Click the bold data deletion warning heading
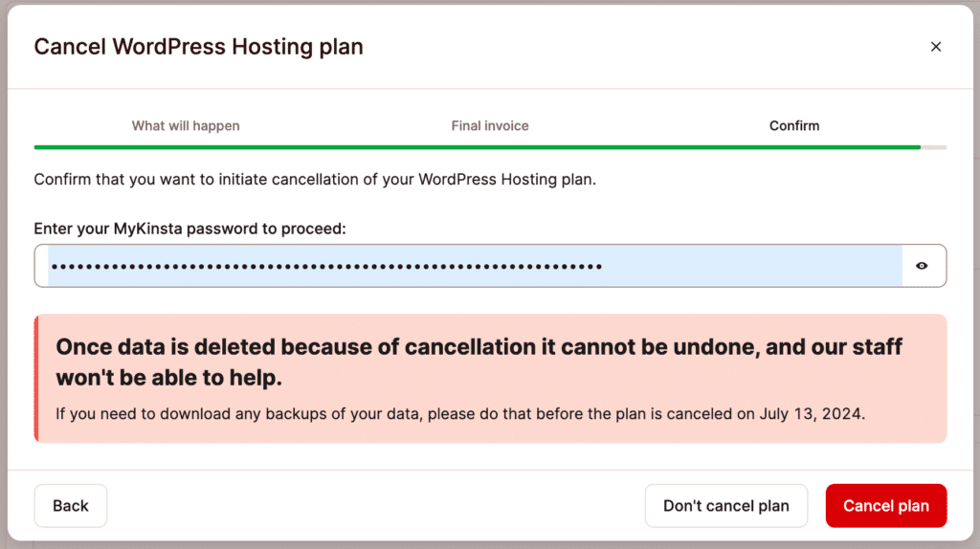The image size is (980, 549). [x=479, y=362]
